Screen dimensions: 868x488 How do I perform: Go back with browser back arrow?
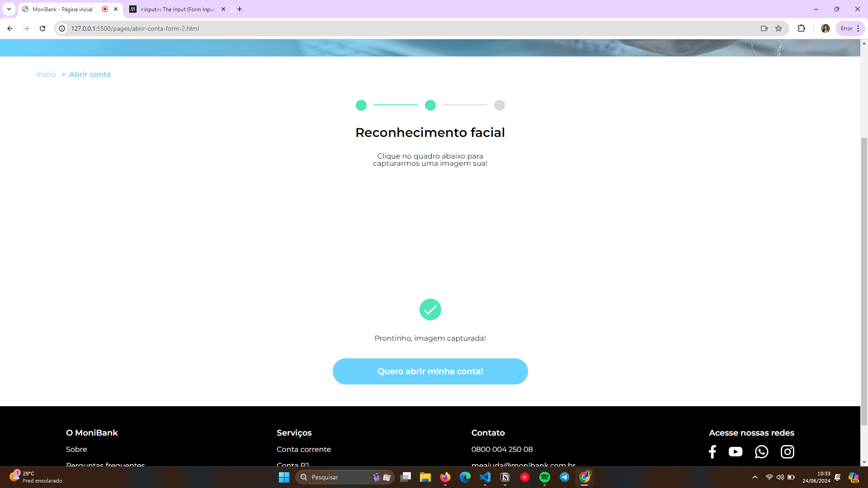point(10,28)
